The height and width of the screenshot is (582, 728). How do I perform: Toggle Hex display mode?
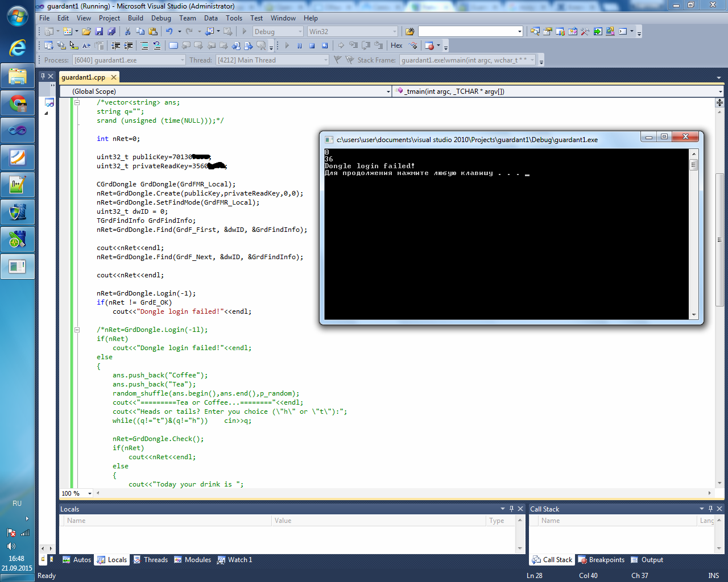pos(396,45)
